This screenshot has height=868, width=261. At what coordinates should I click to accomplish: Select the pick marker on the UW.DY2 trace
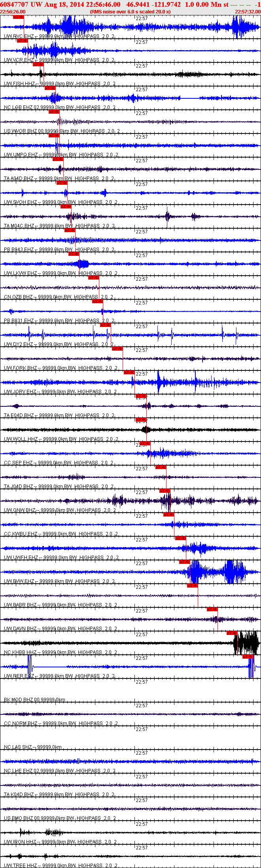pyautogui.click(x=106, y=325)
